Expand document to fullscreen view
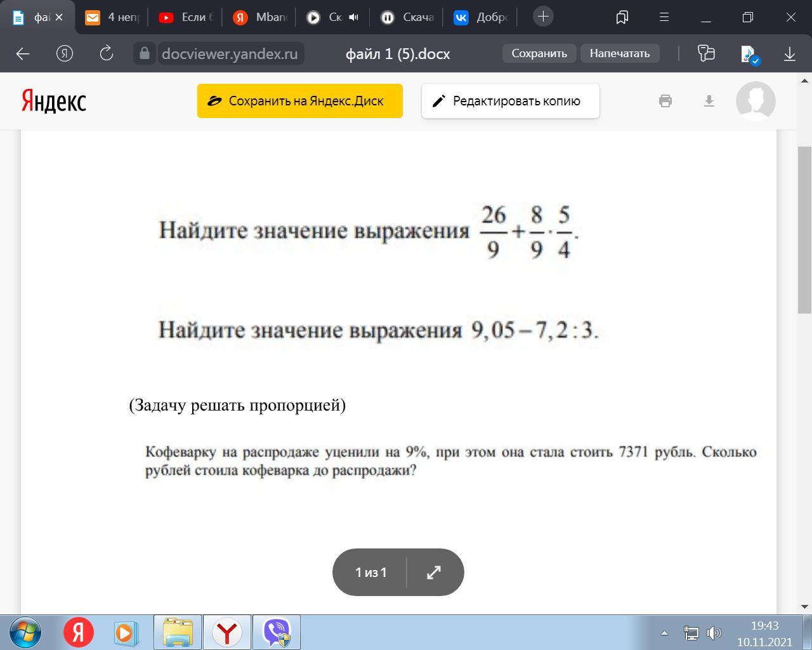812x650 pixels. pyautogui.click(x=434, y=573)
